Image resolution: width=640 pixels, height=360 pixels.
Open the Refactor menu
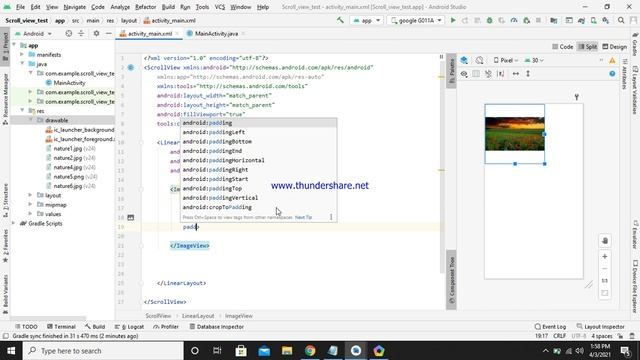[145, 7]
